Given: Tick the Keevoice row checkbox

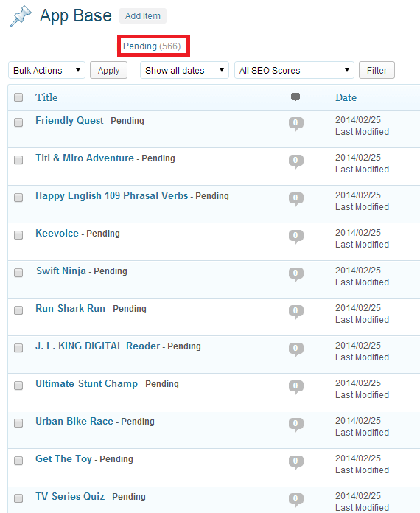Looking at the screenshot, I should click(18, 235).
